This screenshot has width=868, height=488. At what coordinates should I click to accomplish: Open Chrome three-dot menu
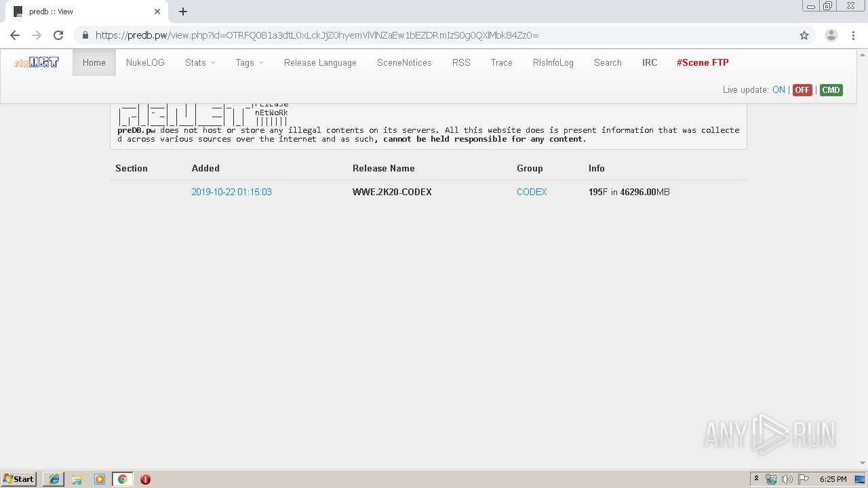[x=853, y=35]
